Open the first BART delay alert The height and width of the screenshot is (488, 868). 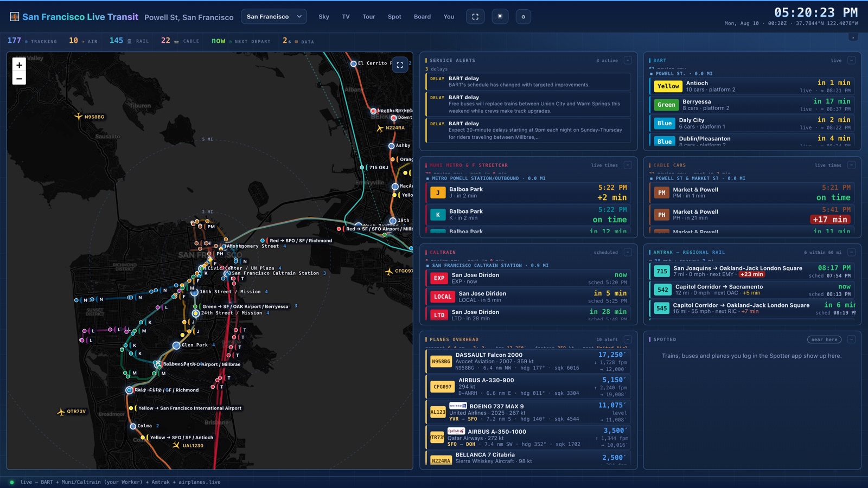528,82
